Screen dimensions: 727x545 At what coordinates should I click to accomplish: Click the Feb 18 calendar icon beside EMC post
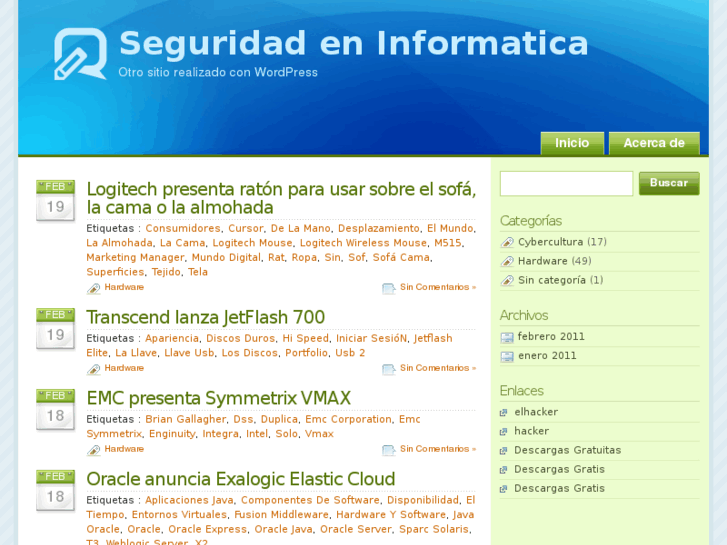point(56,410)
